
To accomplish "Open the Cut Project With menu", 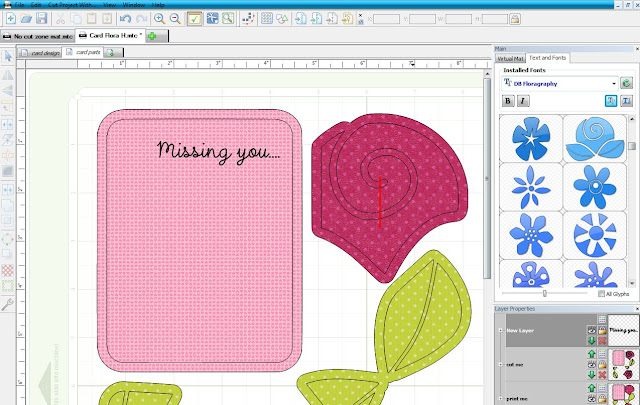I will [x=72, y=5].
